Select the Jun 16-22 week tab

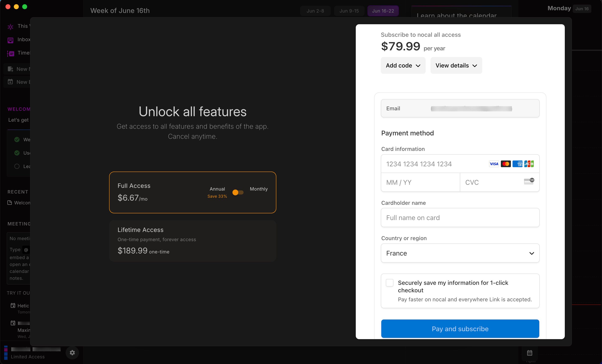point(383,11)
